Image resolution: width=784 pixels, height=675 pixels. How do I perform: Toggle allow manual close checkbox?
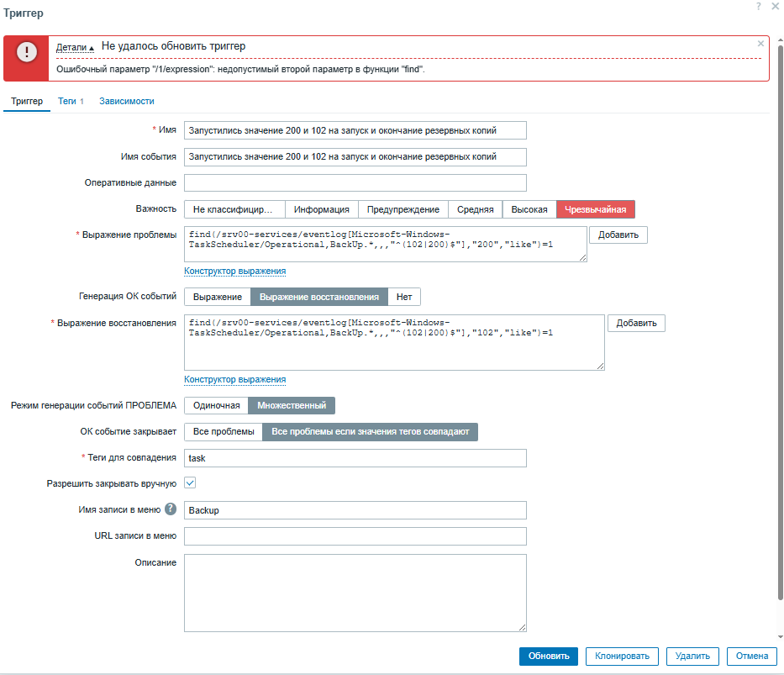(190, 483)
